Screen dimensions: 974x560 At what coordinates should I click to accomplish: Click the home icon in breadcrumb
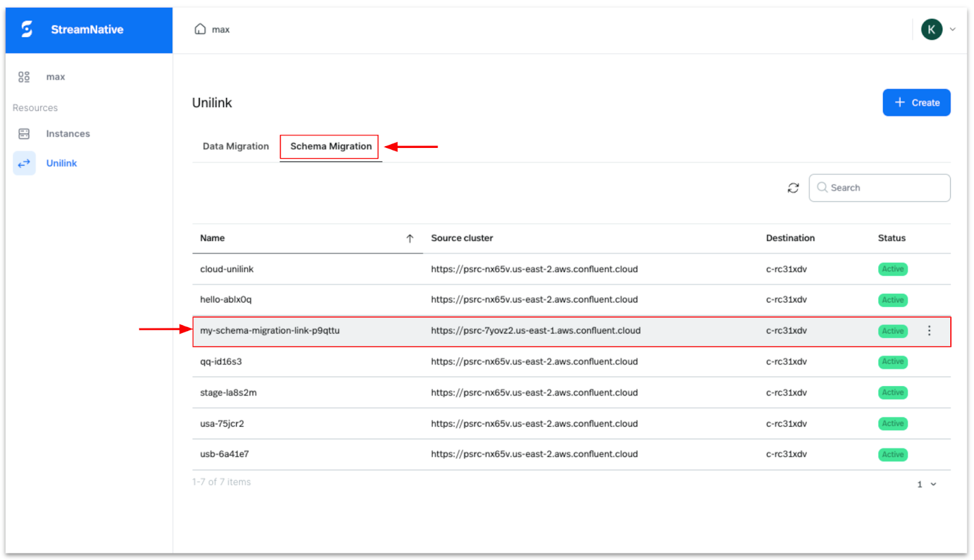click(x=200, y=29)
